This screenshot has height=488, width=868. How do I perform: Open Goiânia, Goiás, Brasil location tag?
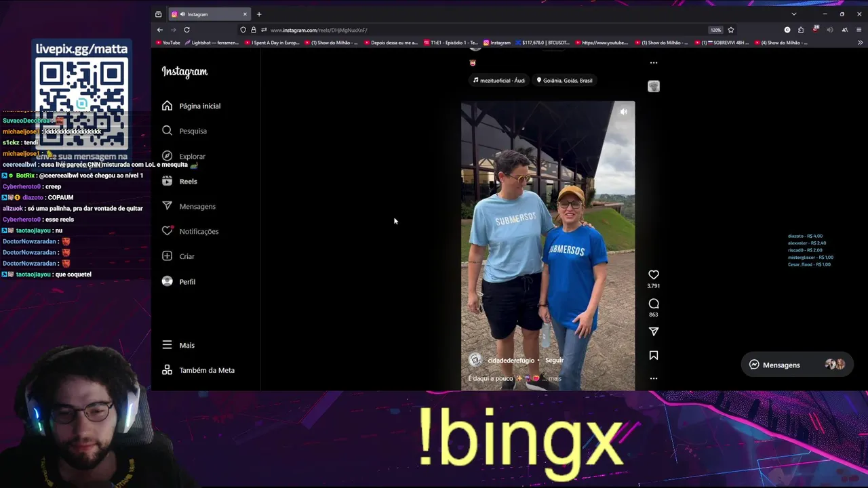(x=564, y=80)
